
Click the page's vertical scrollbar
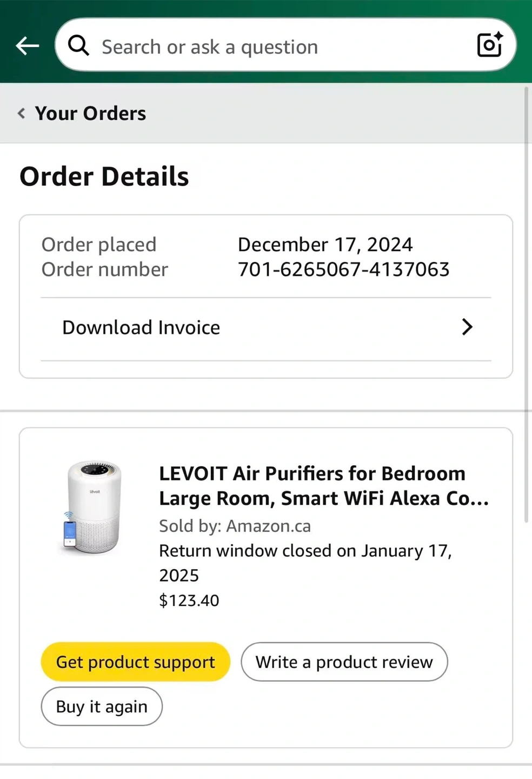pos(526,303)
